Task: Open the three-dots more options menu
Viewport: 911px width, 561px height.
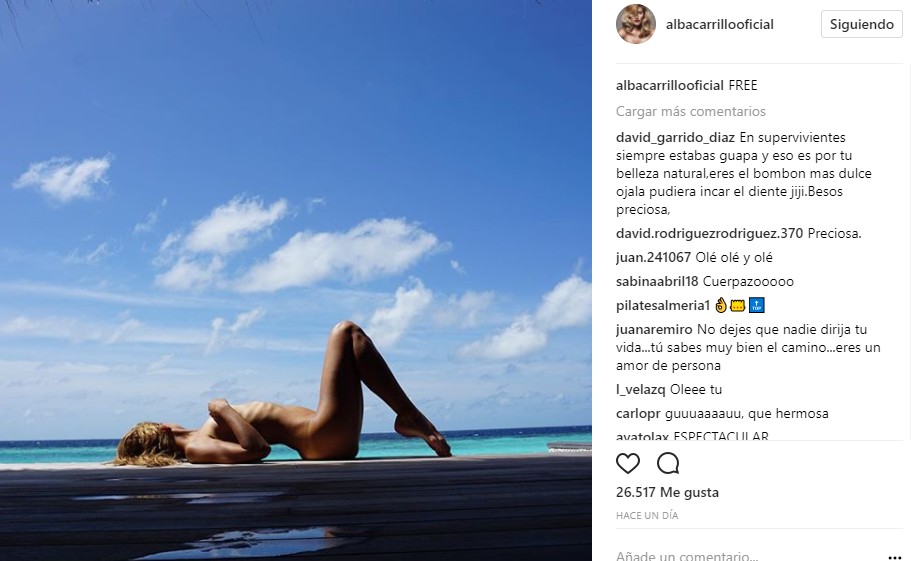Action: [895, 557]
